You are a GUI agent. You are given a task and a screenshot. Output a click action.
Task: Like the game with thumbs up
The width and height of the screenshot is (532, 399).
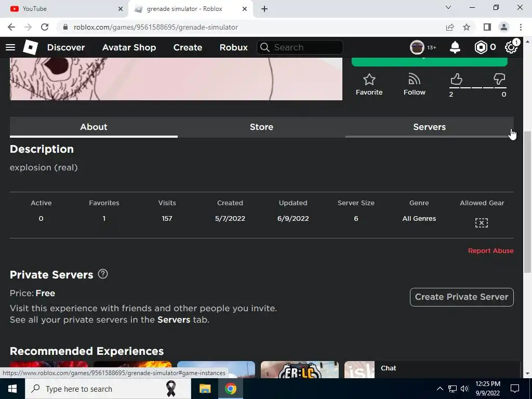tap(456, 79)
